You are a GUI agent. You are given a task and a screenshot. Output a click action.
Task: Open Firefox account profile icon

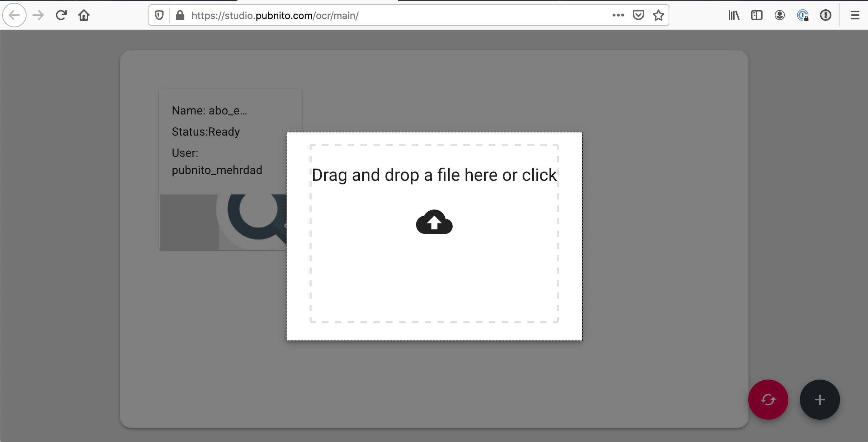click(x=780, y=15)
